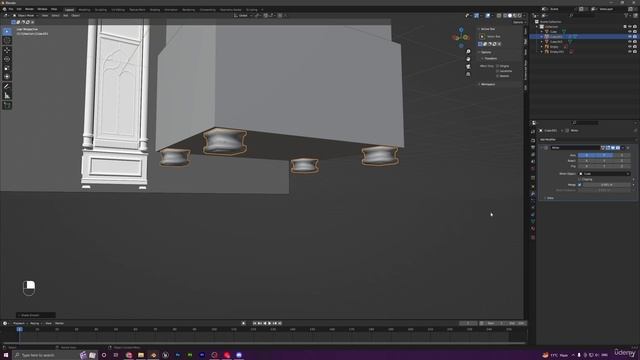640x360 pixels.
Task: Play the timeline animation
Action: click(269, 323)
